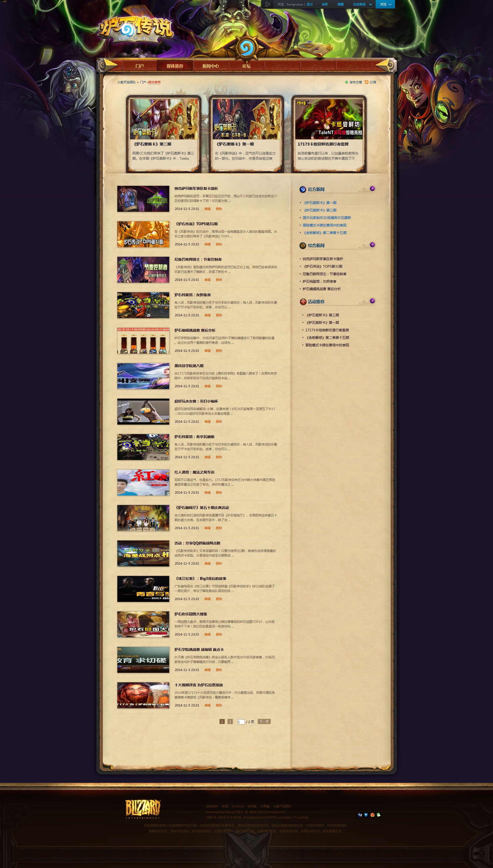Open the 门户 navigation tab
Image resolution: width=493 pixels, height=868 pixels.
point(139,66)
